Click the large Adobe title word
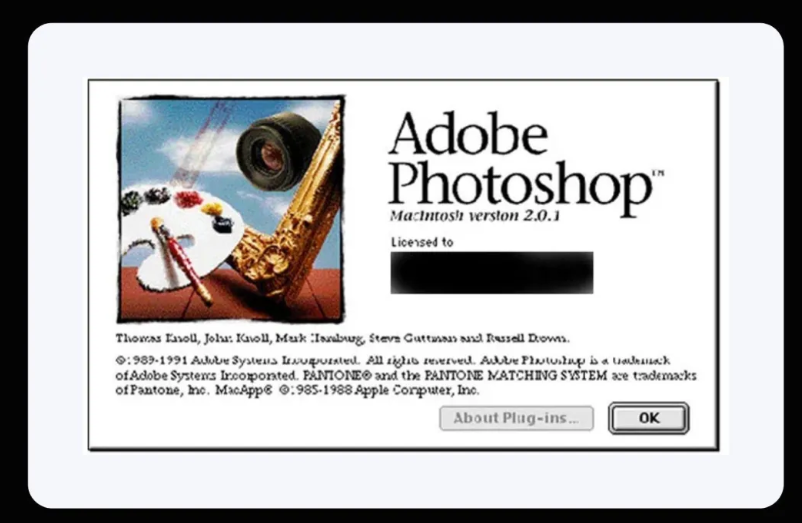This screenshot has height=523, width=802. [x=469, y=133]
